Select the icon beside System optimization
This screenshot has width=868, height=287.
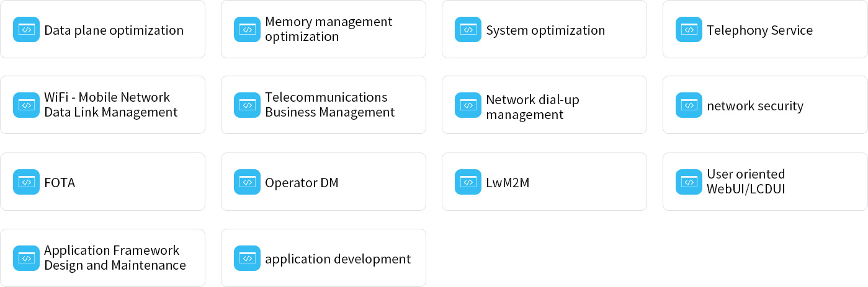[468, 29]
